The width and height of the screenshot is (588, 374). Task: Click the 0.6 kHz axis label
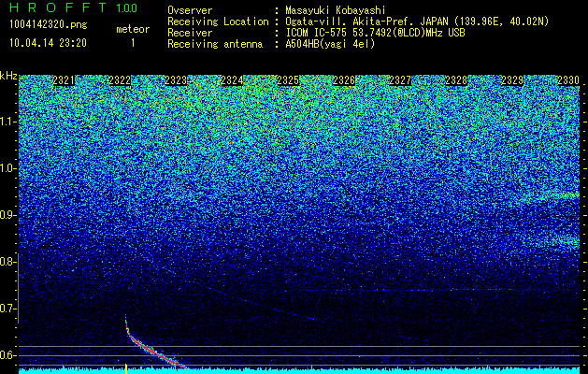pos(7,355)
